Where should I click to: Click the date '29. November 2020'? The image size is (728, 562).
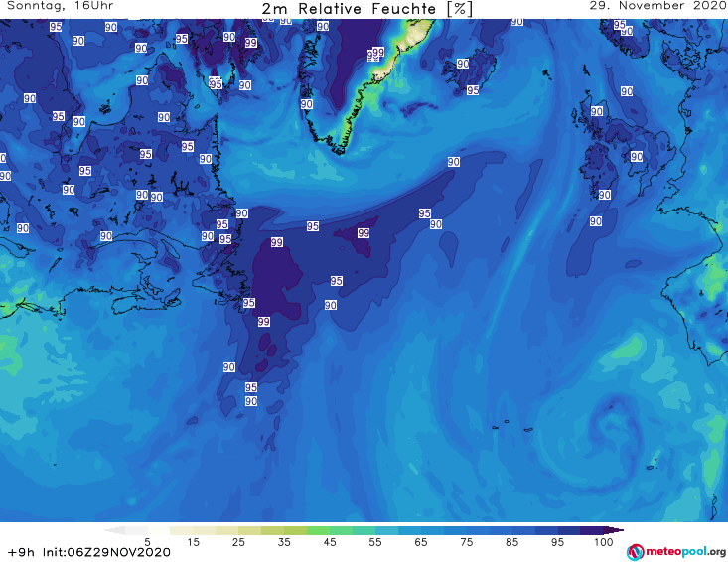pos(657,6)
